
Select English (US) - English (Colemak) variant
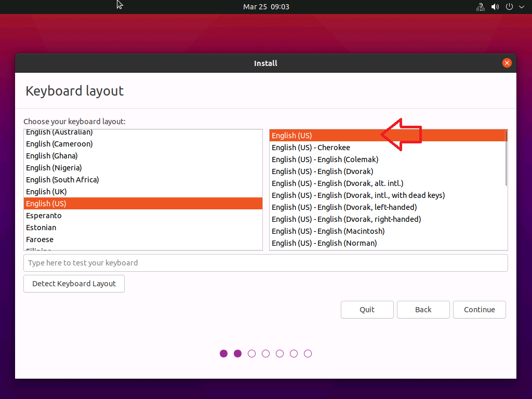(x=325, y=159)
